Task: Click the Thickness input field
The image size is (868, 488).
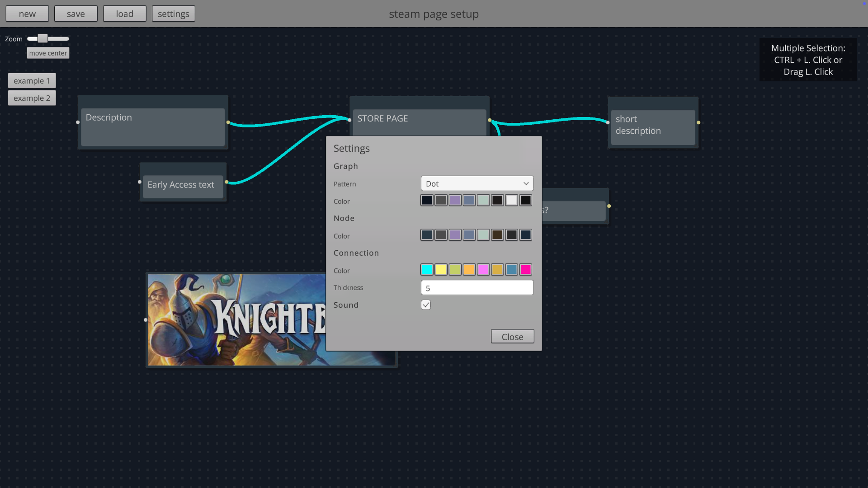Action: pyautogui.click(x=477, y=288)
